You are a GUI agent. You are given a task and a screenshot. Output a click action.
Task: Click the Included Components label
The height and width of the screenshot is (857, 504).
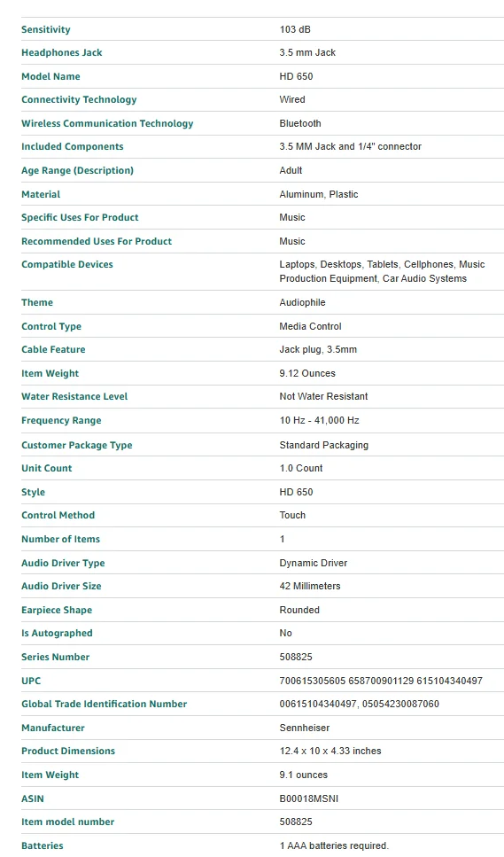tap(72, 146)
